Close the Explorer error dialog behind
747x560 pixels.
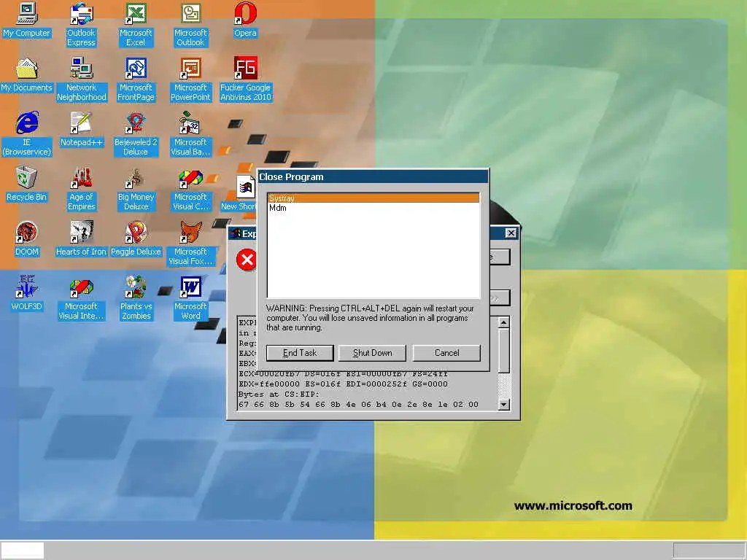click(x=511, y=233)
